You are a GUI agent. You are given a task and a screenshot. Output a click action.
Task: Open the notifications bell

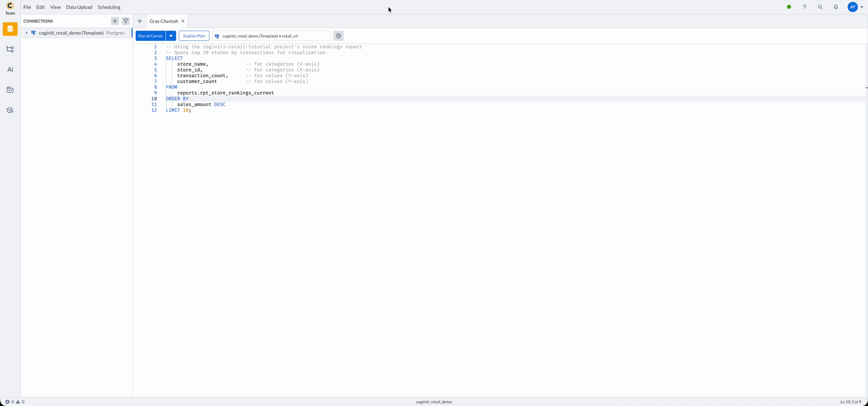[835, 7]
